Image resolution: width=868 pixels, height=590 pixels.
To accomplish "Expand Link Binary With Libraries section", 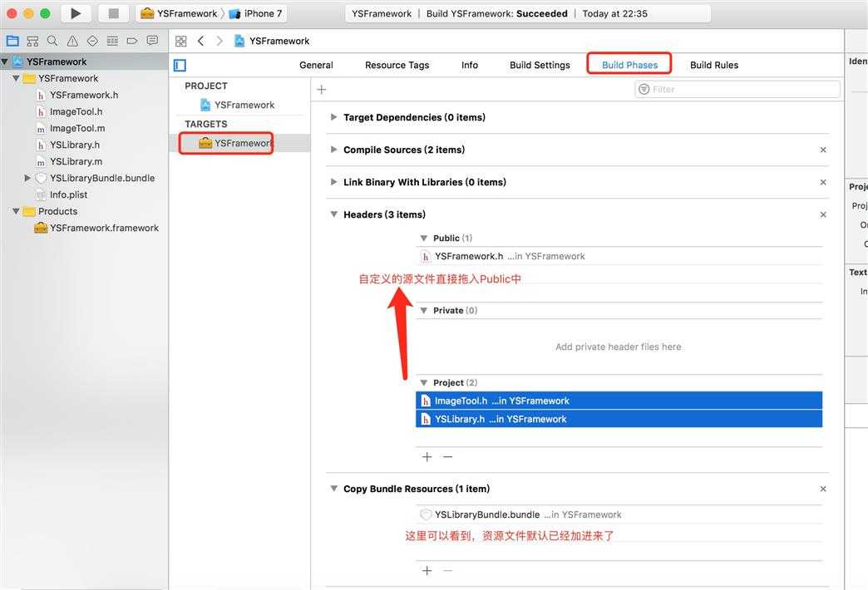I will pyautogui.click(x=333, y=182).
